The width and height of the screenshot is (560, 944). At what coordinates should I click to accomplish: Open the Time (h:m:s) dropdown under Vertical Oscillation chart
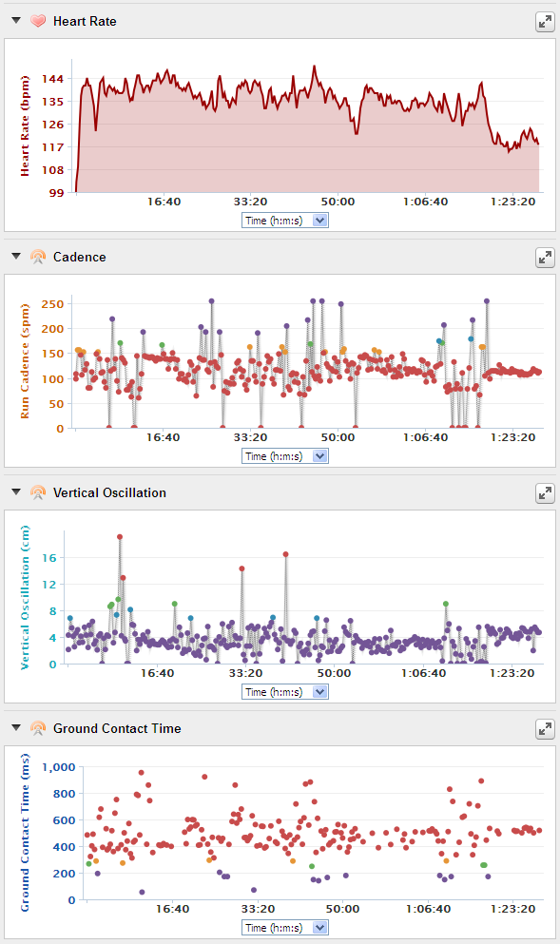click(x=285, y=692)
